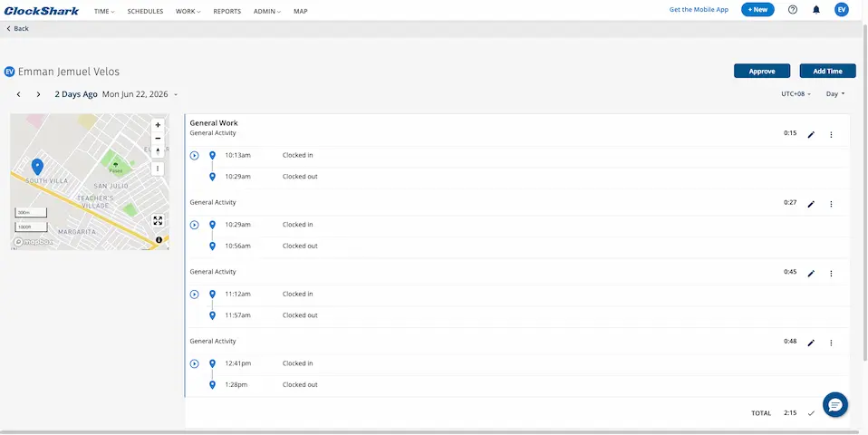
Task: Reset map bearing compass button
Action: coord(158,151)
